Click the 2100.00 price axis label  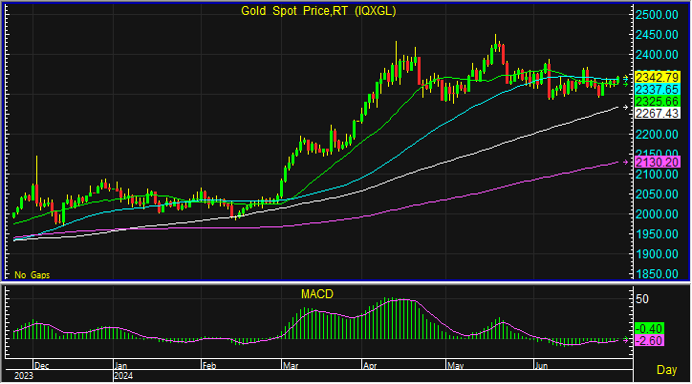coord(657,174)
